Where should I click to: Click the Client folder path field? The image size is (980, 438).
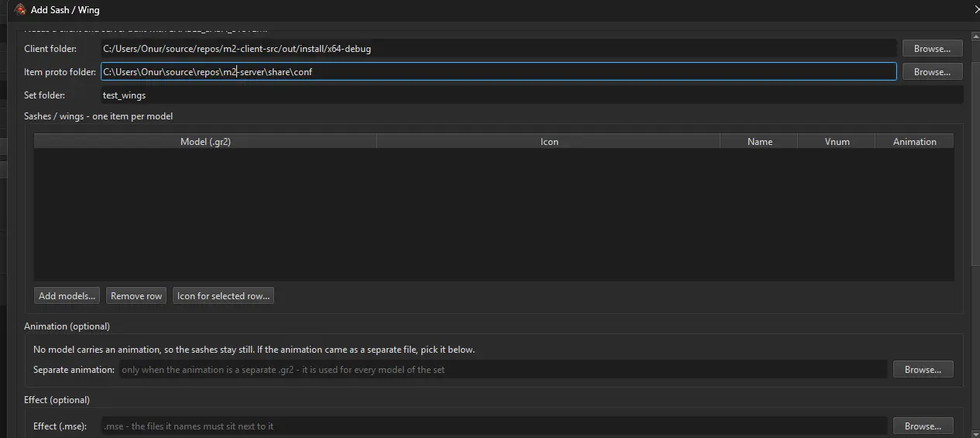coord(498,48)
